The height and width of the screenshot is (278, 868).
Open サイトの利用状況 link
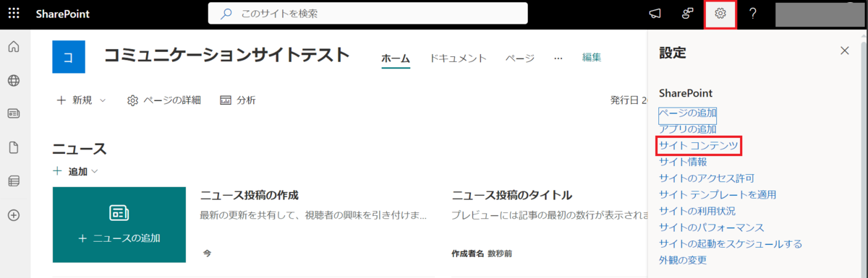(x=697, y=211)
